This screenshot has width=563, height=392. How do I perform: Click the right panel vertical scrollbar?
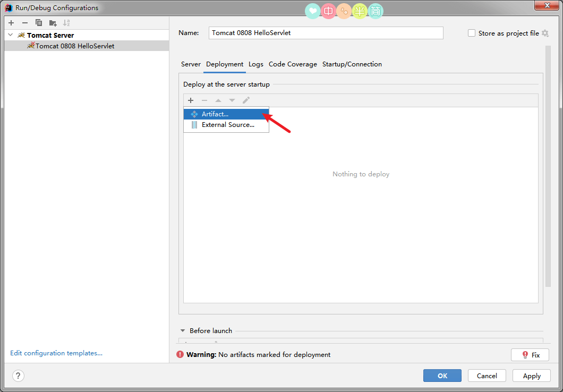[x=548, y=166]
